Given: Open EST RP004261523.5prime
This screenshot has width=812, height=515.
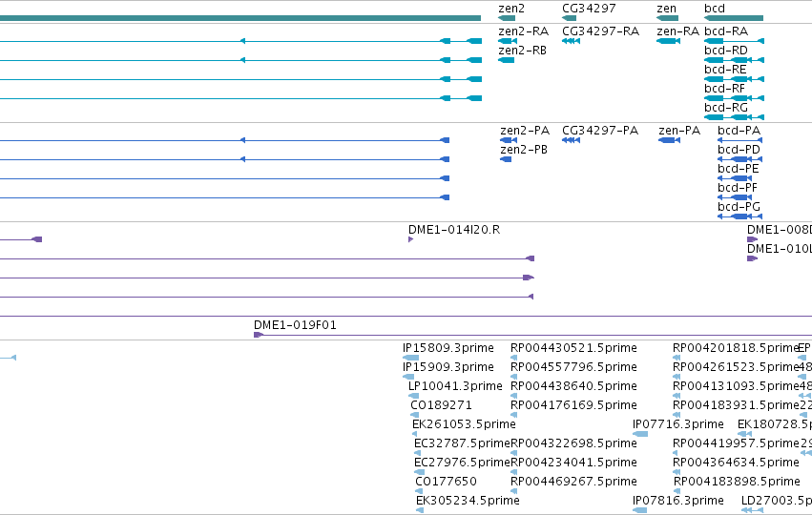Looking at the screenshot, I should coord(736,367).
